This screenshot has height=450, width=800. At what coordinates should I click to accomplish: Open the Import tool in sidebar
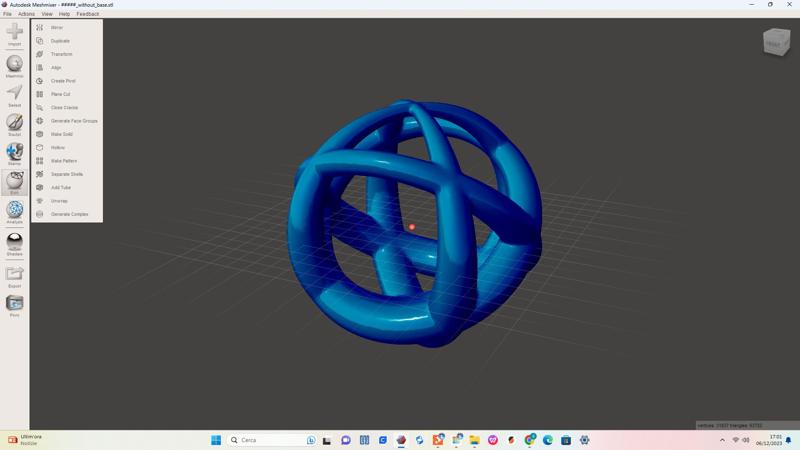pos(14,34)
